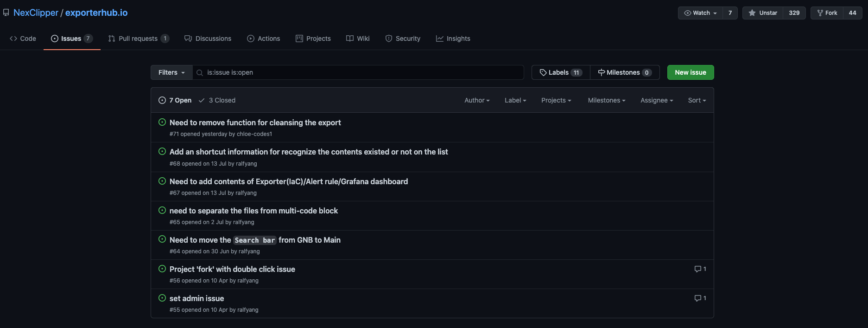Switch to the Code tab

tap(23, 39)
